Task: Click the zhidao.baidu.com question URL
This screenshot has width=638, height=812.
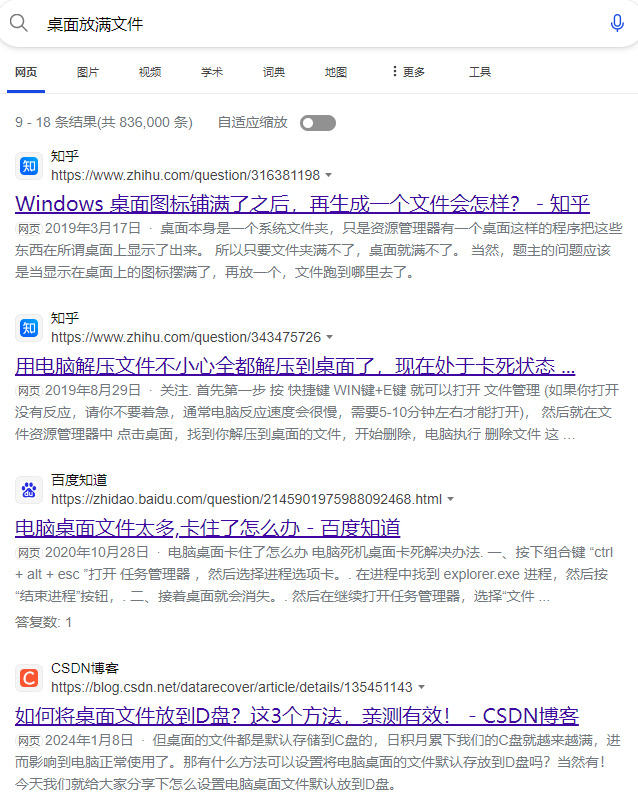Action: [246, 500]
